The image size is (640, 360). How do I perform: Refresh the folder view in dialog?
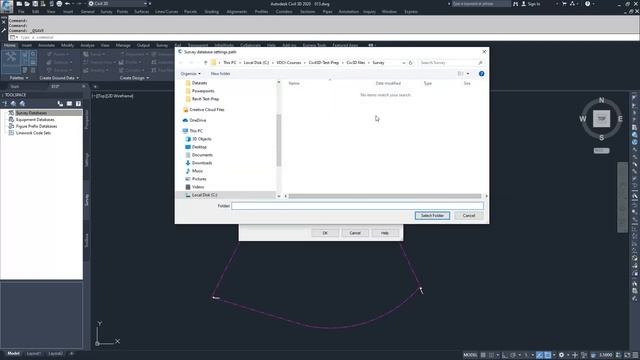pos(411,63)
